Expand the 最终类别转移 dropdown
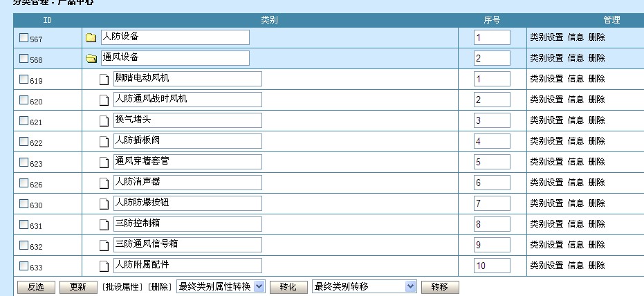Screen dimensions: 644x296 (365, 286)
